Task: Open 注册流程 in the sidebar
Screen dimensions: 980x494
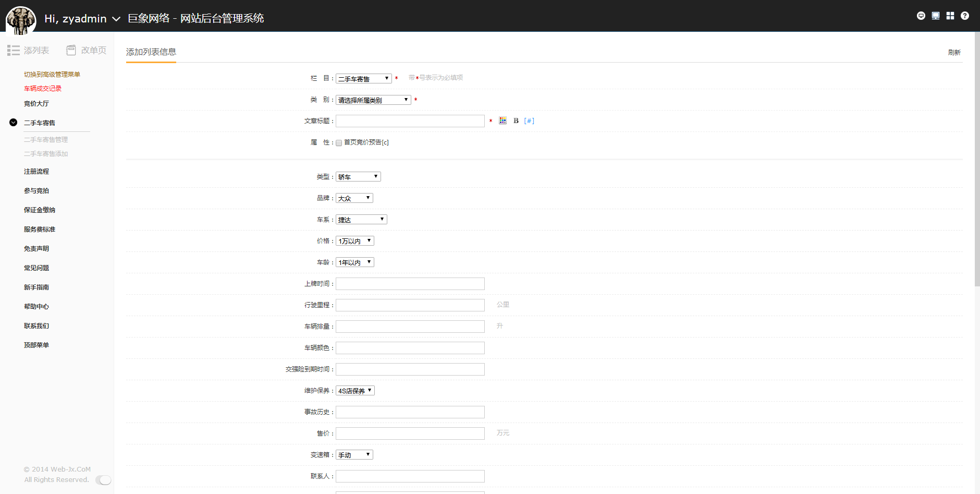Action: (x=36, y=172)
